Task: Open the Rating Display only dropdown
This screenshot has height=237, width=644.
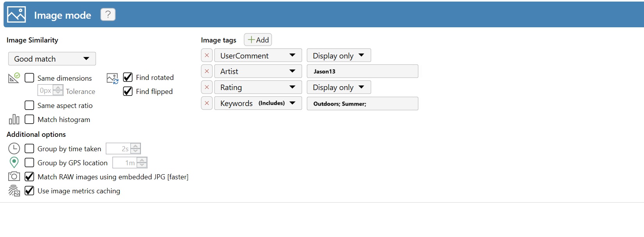Action: [x=338, y=87]
